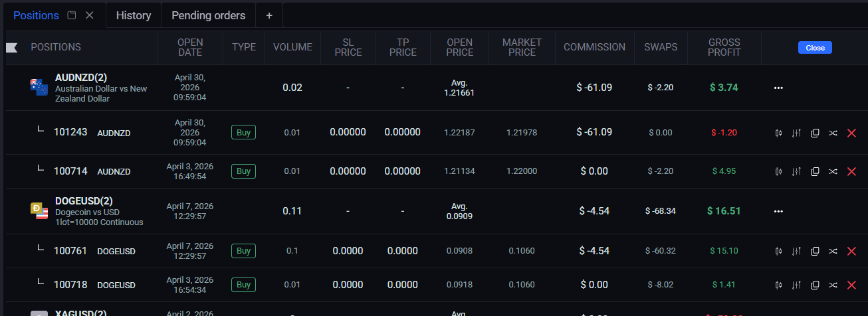Click the Buy tag on position 101243

244,133
